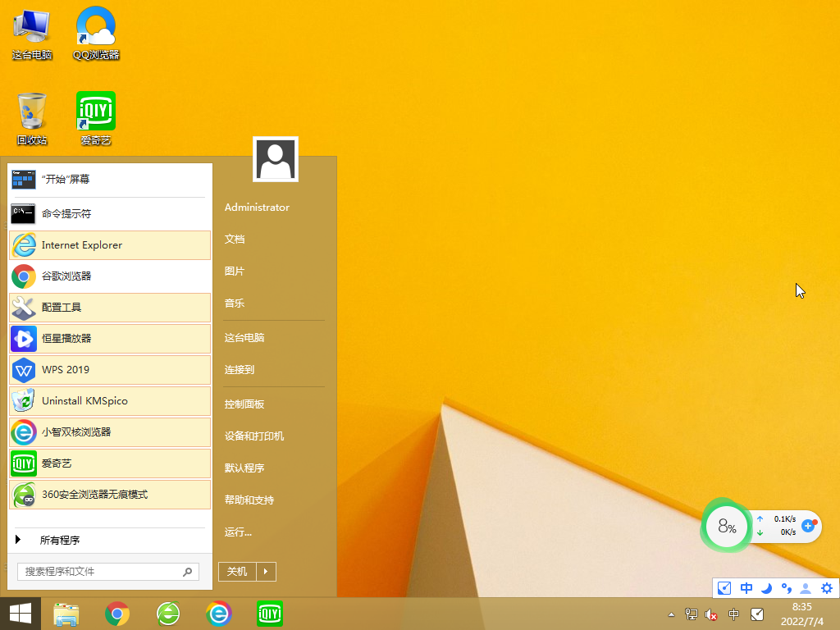The height and width of the screenshot is (630, 840).
Task: Switch the 中 input language indicator
Action: (746, 588)
